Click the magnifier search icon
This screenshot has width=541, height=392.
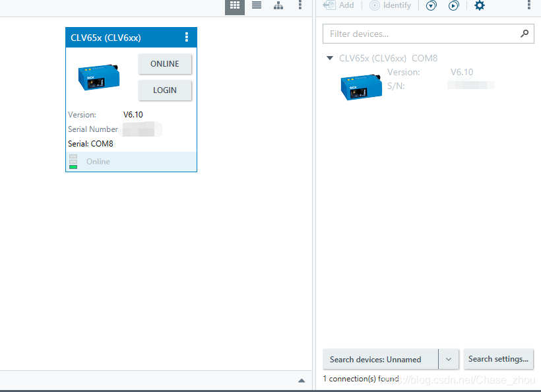pyautogui.click(x=525, y=34)
